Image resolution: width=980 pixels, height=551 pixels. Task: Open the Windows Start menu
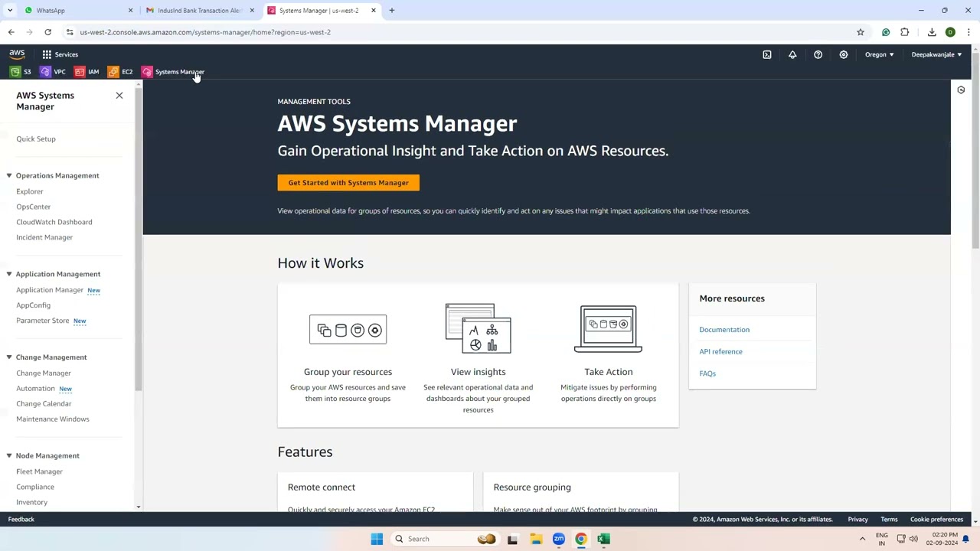coord(377,539)
